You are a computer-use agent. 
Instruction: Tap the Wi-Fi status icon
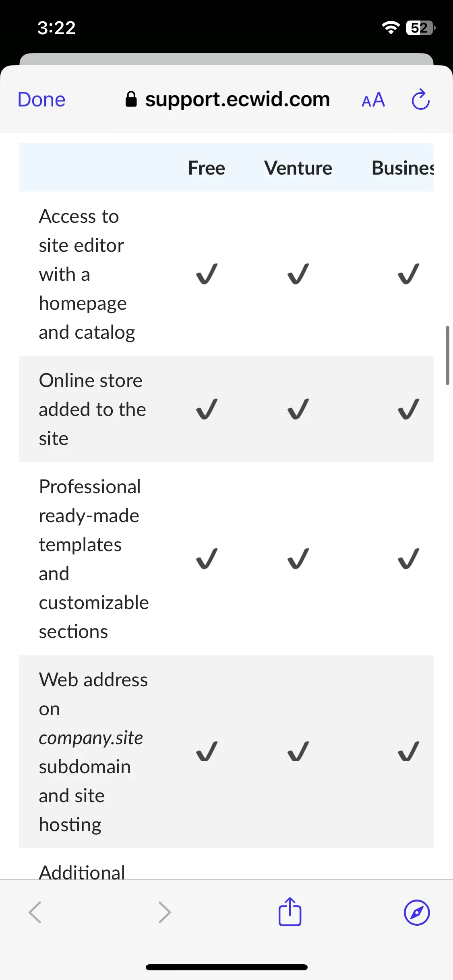391,27
